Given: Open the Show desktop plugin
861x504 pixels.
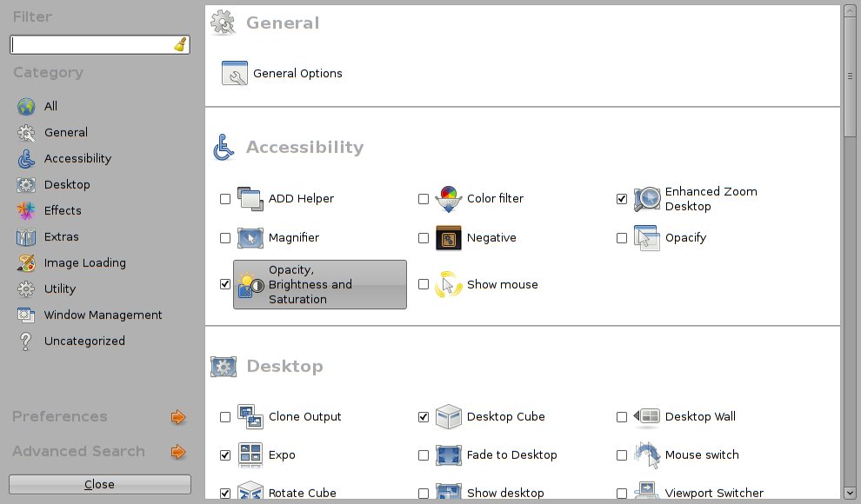Looking at the screenshot, I should (x=505, y=493).
